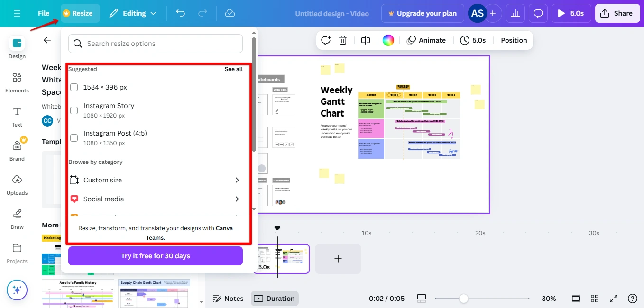
Task: Click Upgrade your plan button
Action: pos(422,13)
